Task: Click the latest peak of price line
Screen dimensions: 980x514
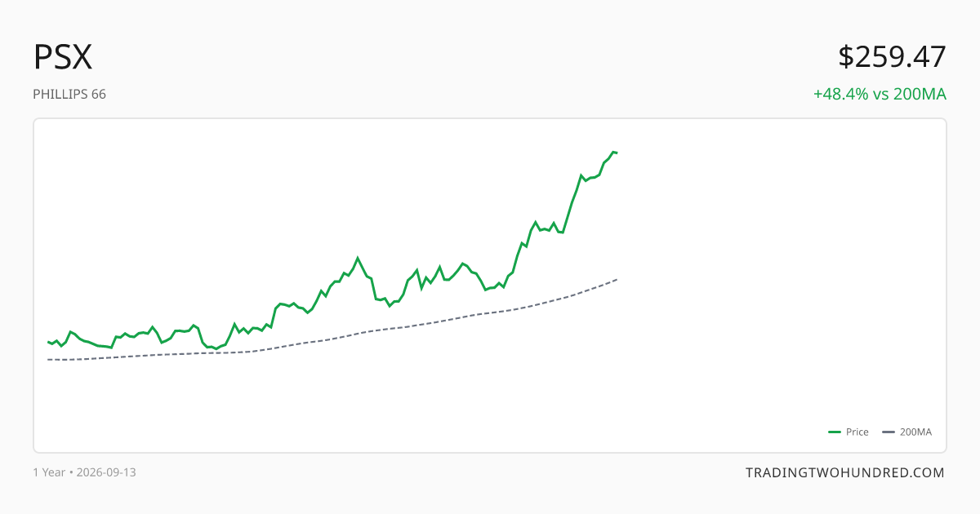Action: pyautogui.click(x=612, y=152)
